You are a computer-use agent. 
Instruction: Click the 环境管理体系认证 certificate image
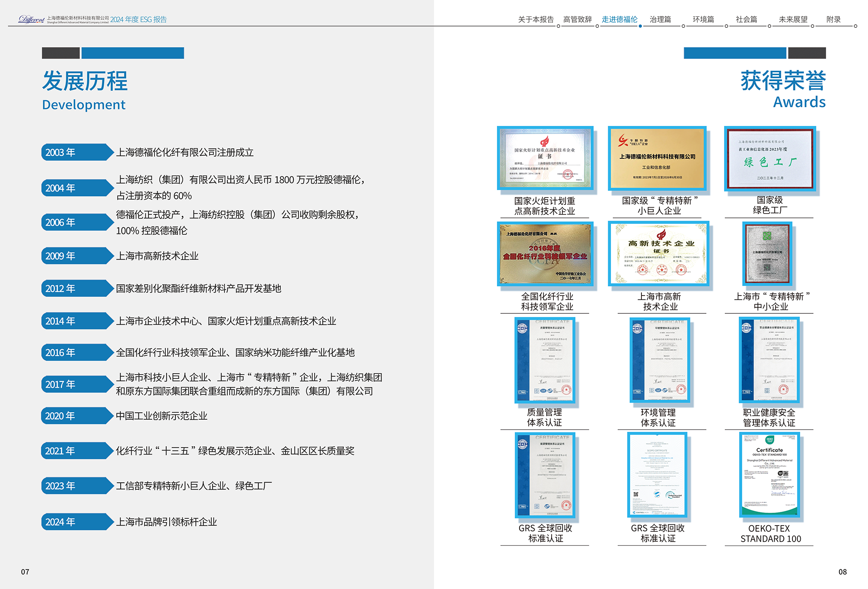pos(659,360)
